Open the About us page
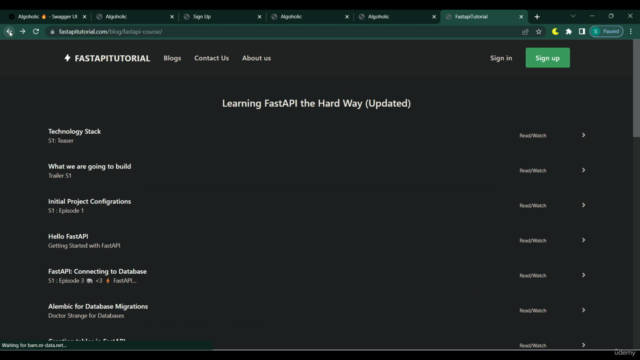 pyautogui.click(x=256, y=58)
